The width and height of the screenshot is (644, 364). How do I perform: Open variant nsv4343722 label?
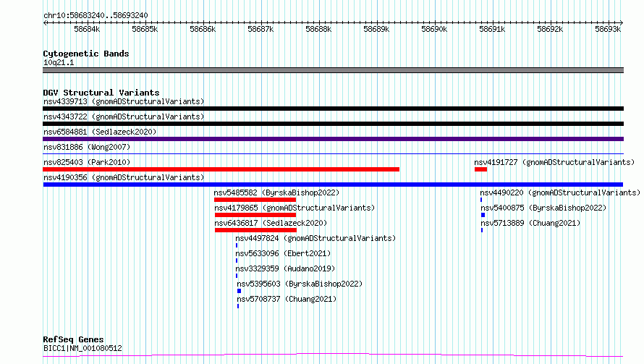(x=124, y=117)
